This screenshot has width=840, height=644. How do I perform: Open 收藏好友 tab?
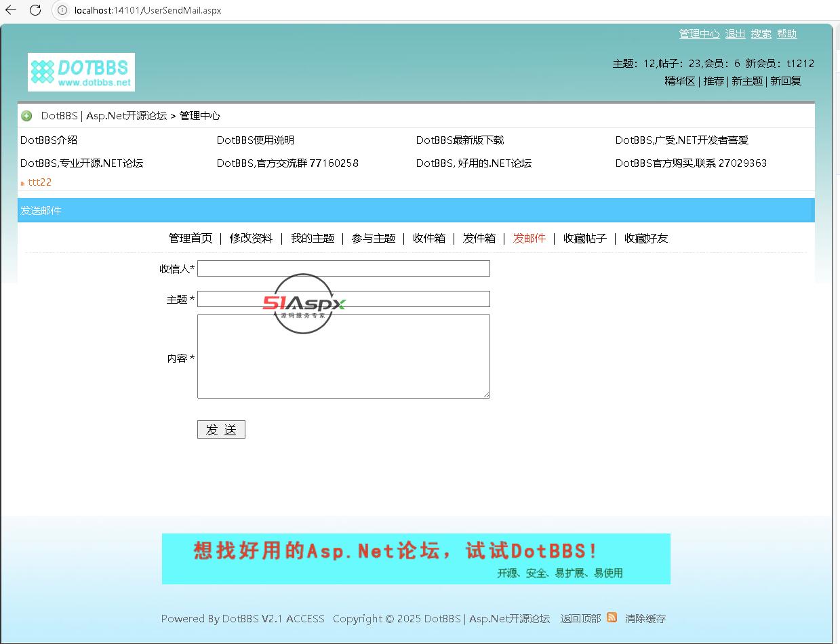(646, 239)
